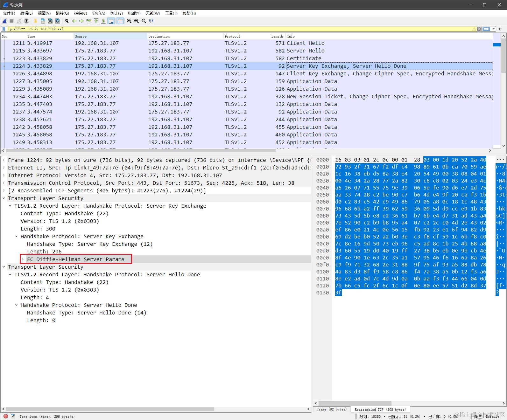Select packet 1223 Certificate row

pyautogui.click(x=247, y=58)
